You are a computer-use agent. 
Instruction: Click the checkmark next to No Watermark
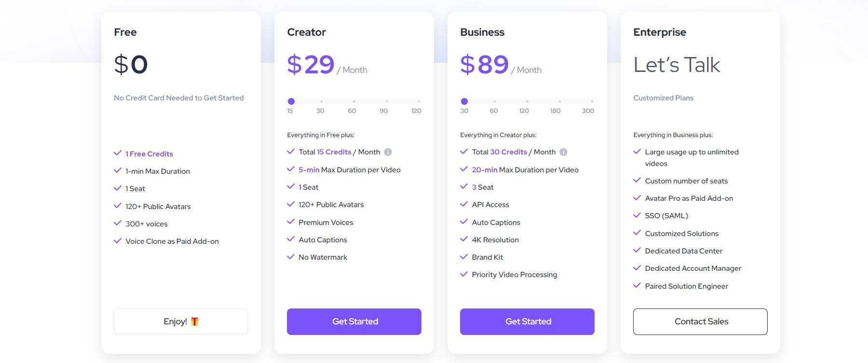pos(291,256)
